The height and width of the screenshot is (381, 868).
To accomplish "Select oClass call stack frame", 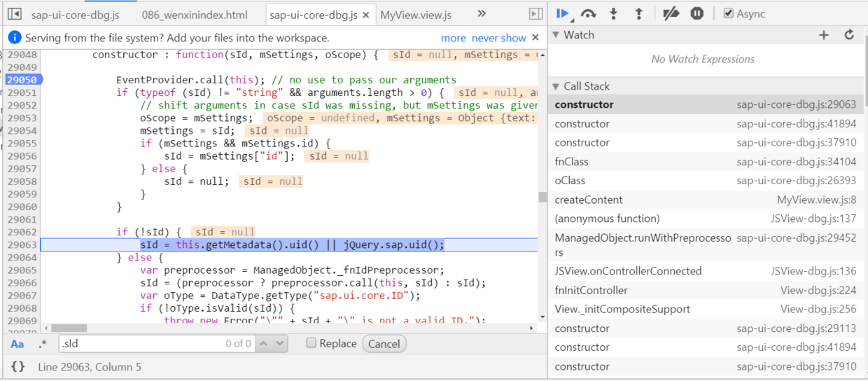I will [706, 181].
